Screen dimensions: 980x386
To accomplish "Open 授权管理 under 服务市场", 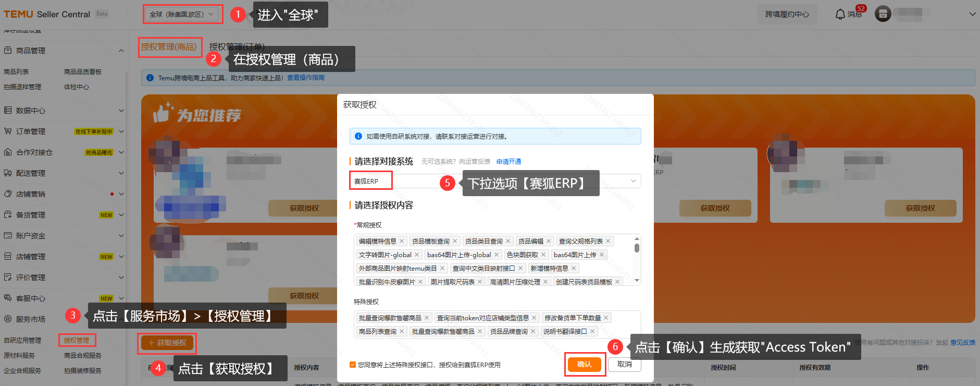I will (77, 341).
